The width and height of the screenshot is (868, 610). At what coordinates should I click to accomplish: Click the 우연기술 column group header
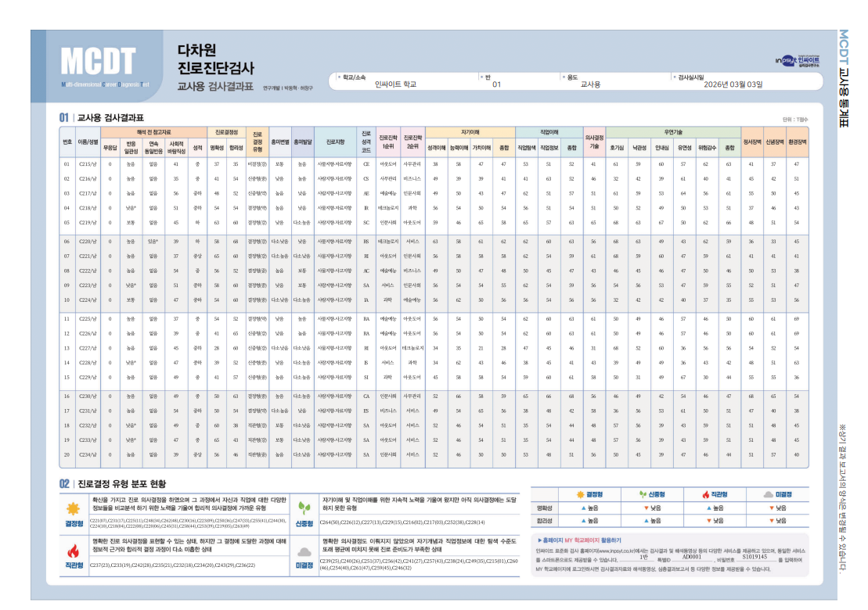pos(673,132)
